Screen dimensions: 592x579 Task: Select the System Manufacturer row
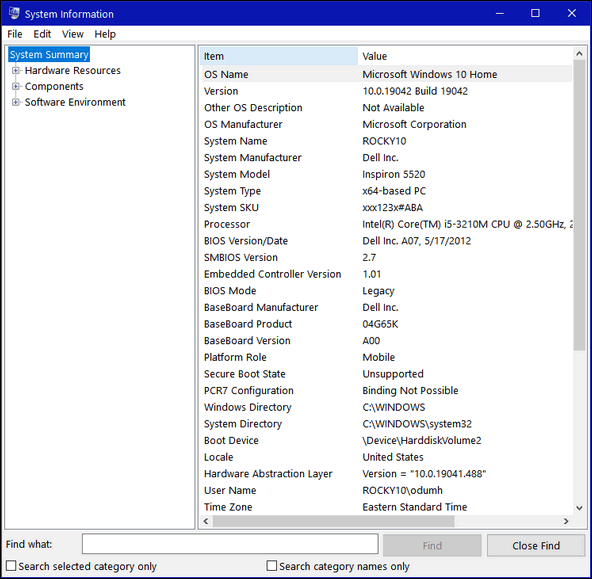coord(386,157)
